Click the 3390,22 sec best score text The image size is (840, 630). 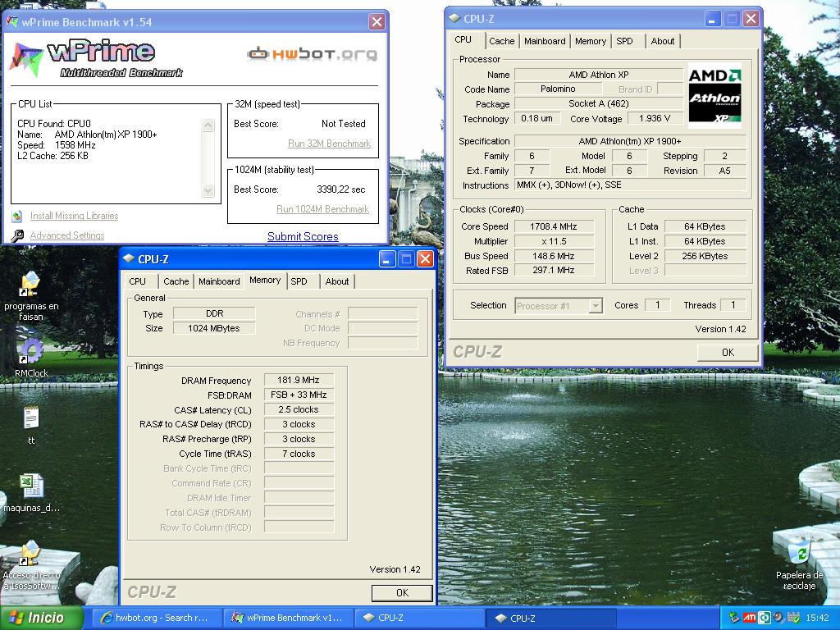click(x=340, y=189)
